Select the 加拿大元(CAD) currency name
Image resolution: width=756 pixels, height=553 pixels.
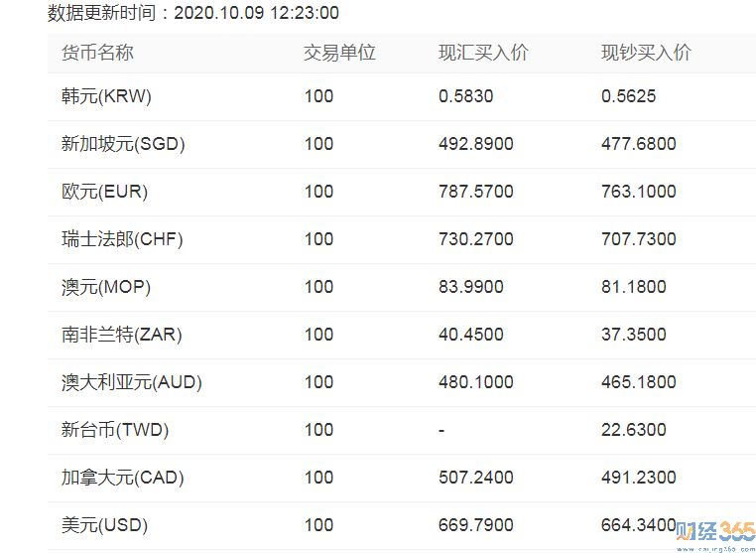pyautogui.click(x=123, y=478)
